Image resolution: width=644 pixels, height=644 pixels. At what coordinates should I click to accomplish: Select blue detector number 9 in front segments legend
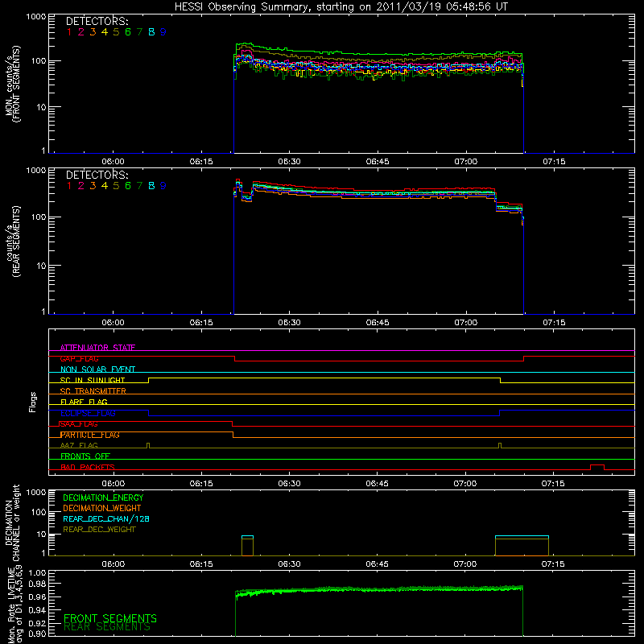click(x=163, y=32)
